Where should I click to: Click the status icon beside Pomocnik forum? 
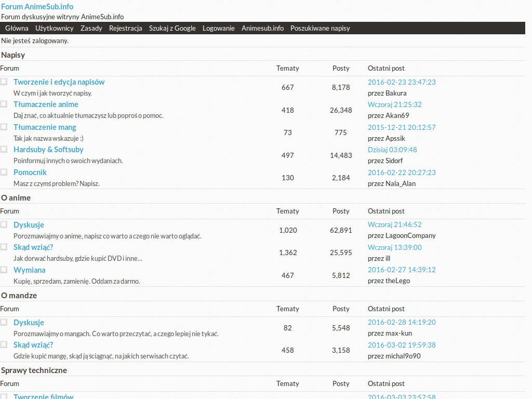pos(4,172)
